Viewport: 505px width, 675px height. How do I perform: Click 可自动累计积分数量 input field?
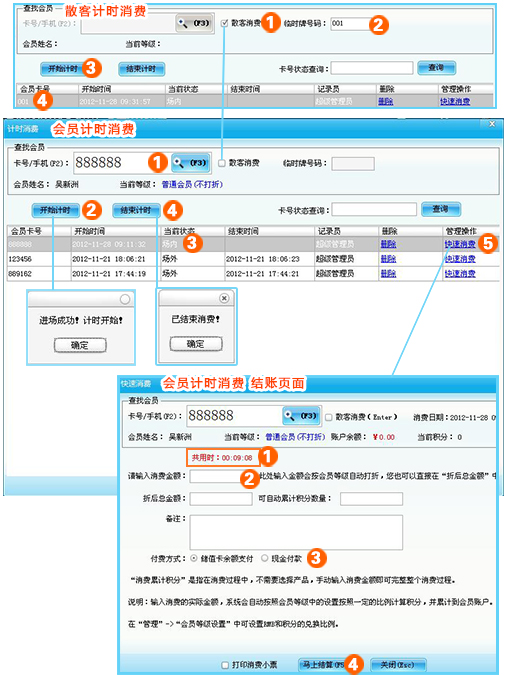[372, 499]
